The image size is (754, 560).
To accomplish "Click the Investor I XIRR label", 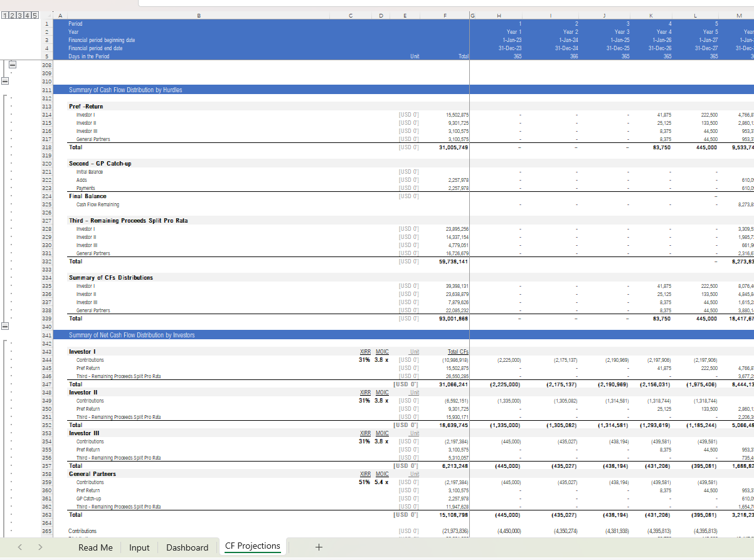I will [364, 352].
